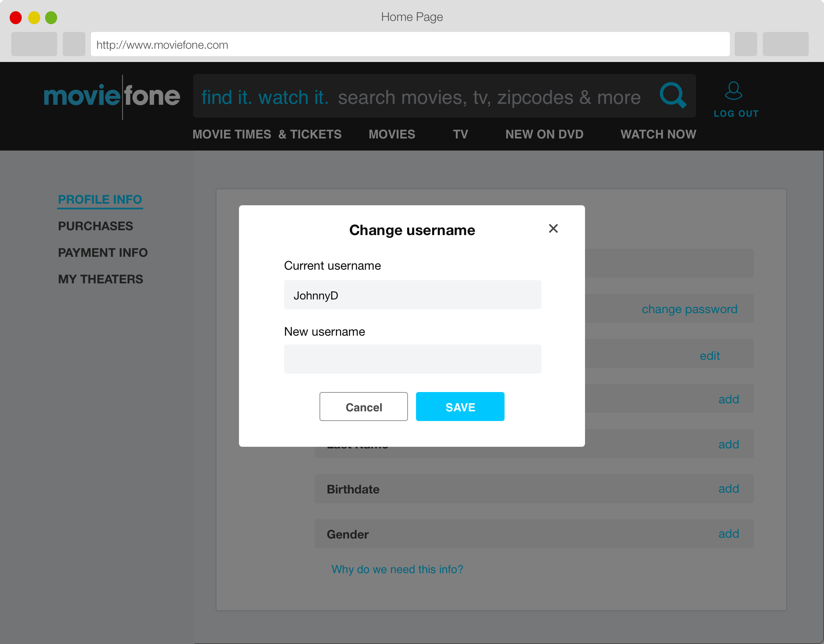Click the change password link

click(689, 309)
